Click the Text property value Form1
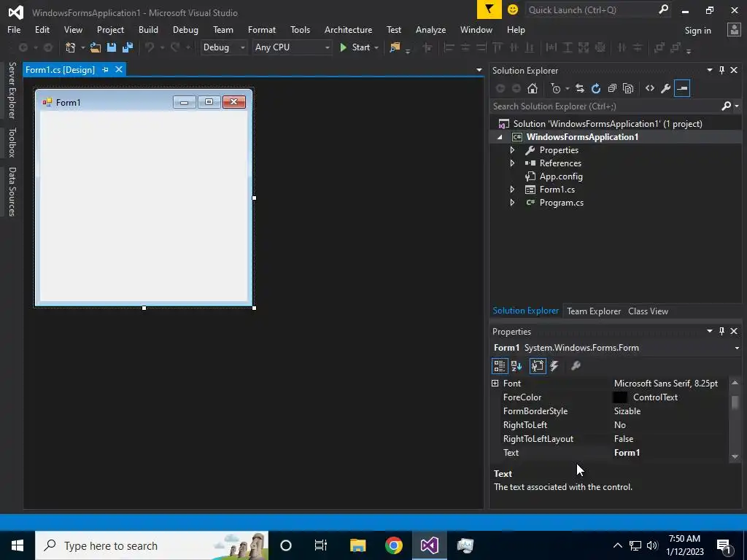747x560 pixels. 627,453
